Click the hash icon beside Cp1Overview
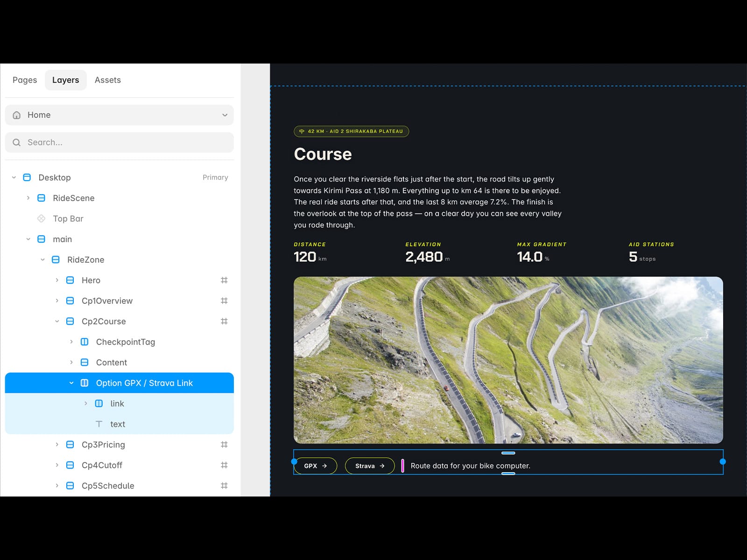This screenshot has height=560, width=747. click(x=224, y=301)
